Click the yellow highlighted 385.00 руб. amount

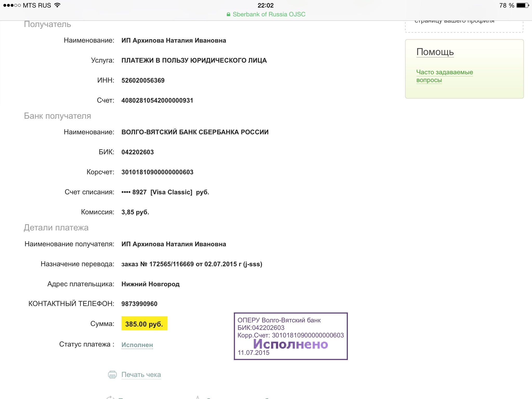coord(144,324)
